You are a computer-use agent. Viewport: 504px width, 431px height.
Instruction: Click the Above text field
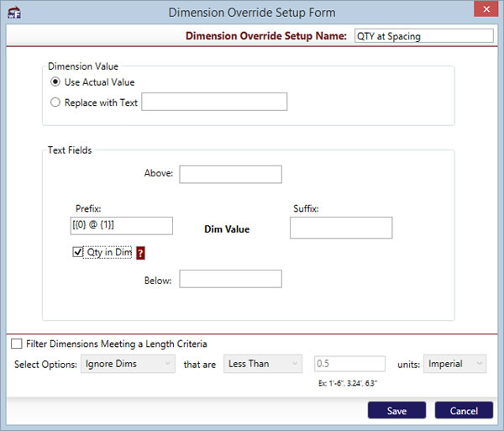point(230,174)
